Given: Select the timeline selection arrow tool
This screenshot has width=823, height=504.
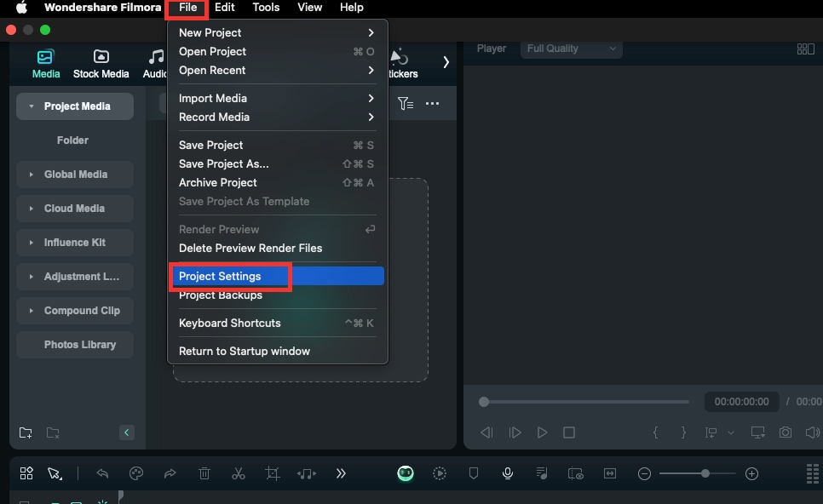Looking at the screenshot, I should (x=54, y=473).
